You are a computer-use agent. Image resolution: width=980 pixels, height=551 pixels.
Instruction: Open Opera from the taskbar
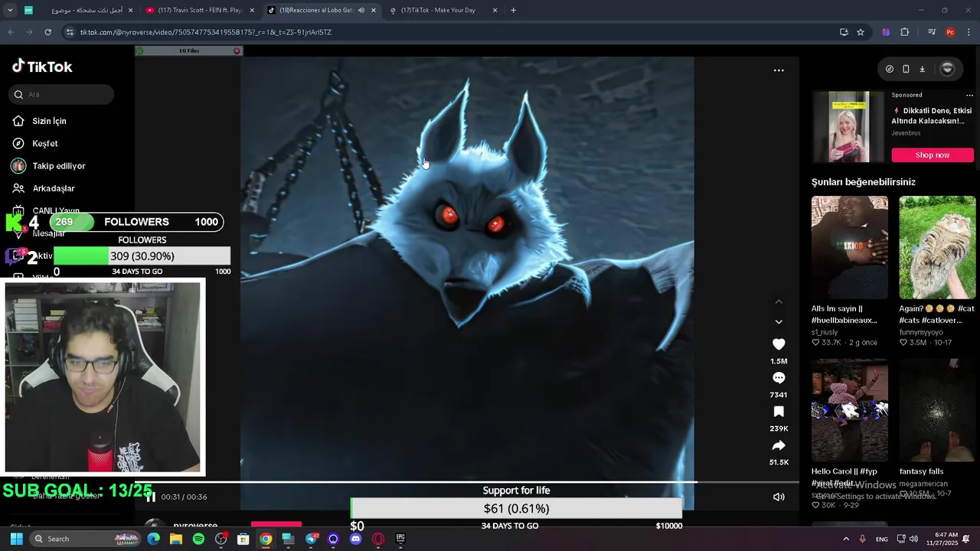(x=377, y=539)
